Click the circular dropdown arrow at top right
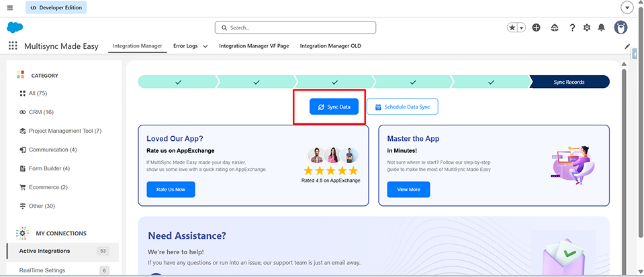 627,7
